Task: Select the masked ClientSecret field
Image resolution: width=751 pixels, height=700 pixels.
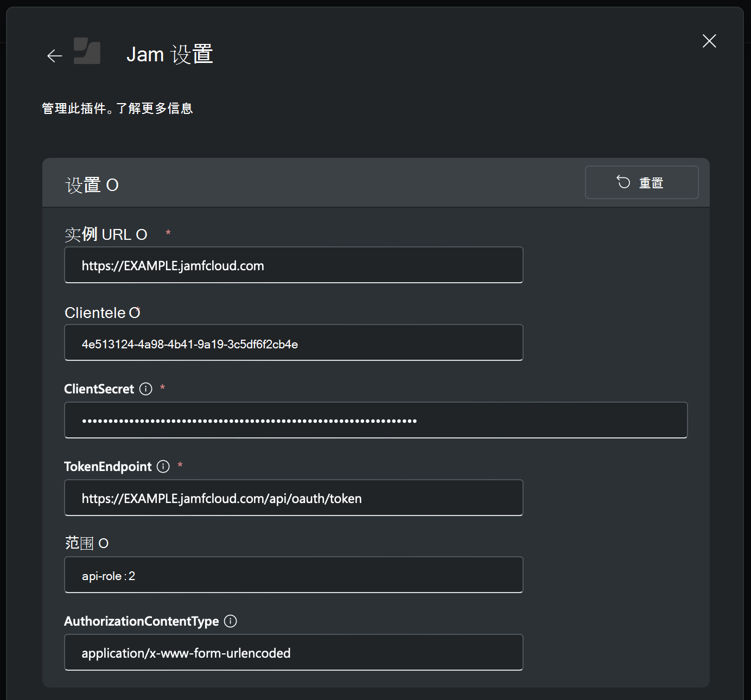Action: [375, 420]
